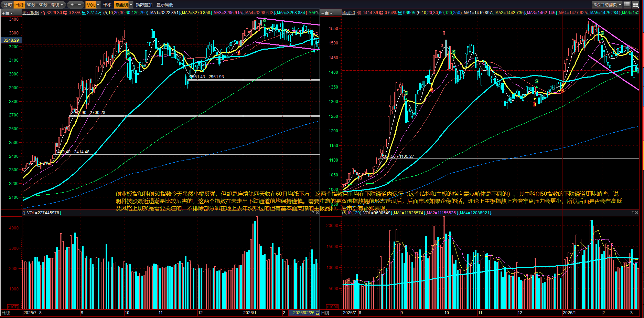The height and width of the screenshot is (318, 644).
Task: Toggle the 操盘线 indicator
Action: [x=121, y=4]
